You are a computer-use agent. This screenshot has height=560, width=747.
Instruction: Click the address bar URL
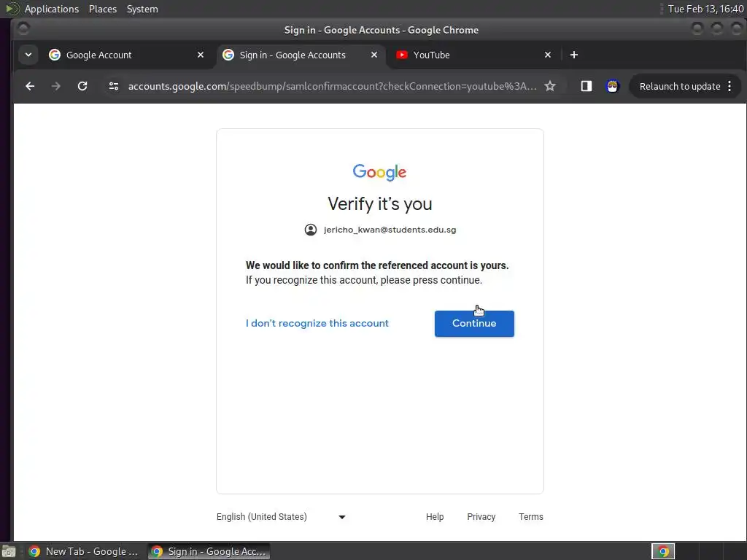[x=332, y=86]
